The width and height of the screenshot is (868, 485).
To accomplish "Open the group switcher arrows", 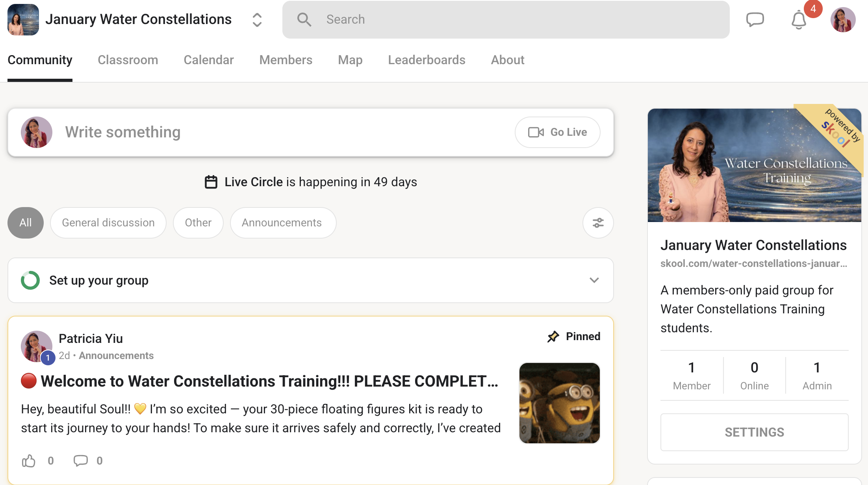I will 257,20.
